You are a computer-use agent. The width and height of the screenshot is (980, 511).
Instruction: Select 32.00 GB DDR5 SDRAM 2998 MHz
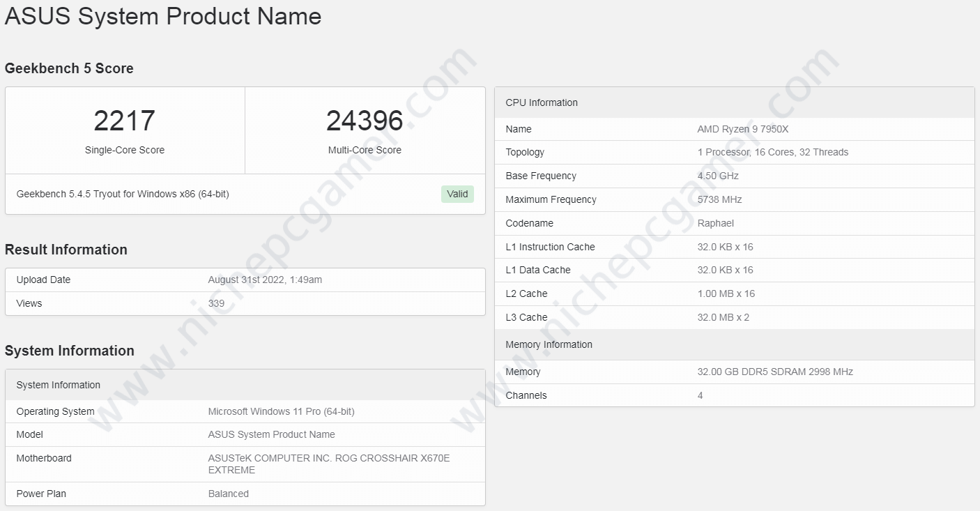(775, 372)
